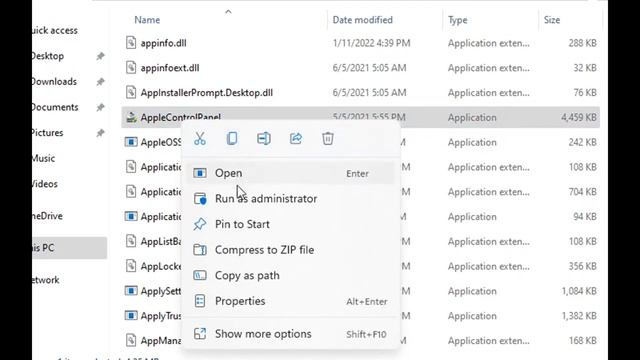Click the AppInstallerPrompt.Desktop.dll file icon

[131, 93]
